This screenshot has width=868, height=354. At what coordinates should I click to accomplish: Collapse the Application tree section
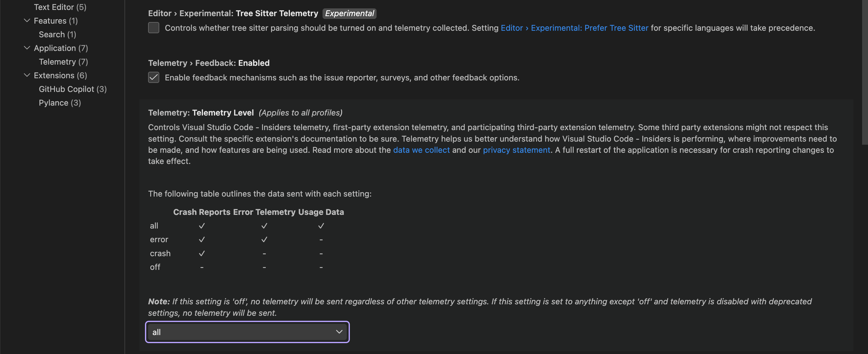[27, 48]
